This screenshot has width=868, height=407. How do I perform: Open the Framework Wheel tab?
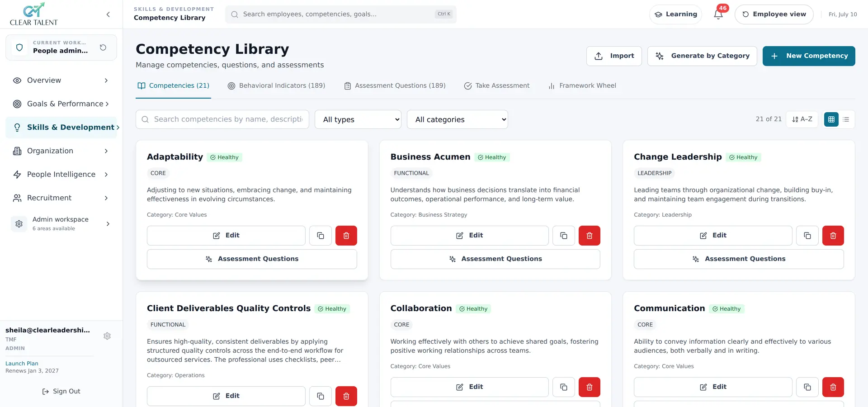click(x=582, y=86)
